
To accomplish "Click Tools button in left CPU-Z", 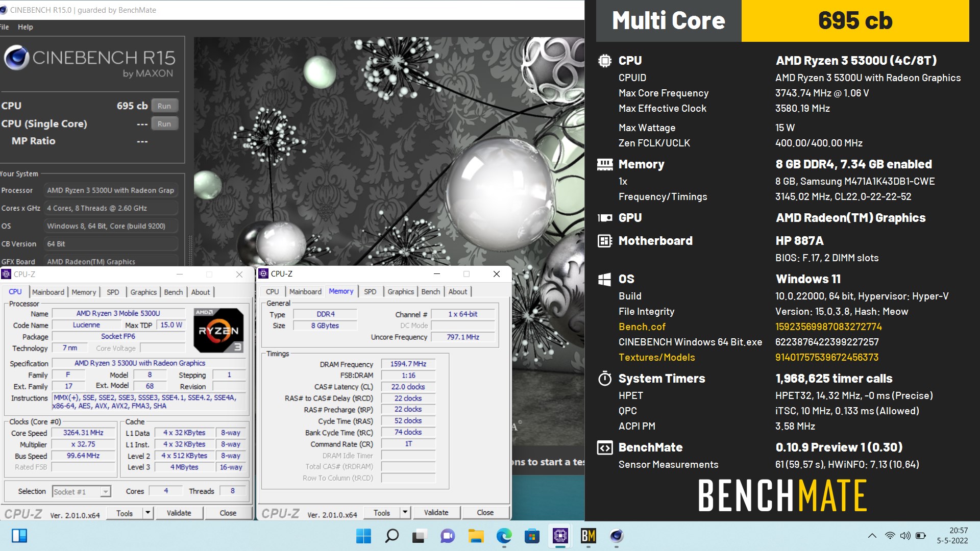I will pos(125,513).
